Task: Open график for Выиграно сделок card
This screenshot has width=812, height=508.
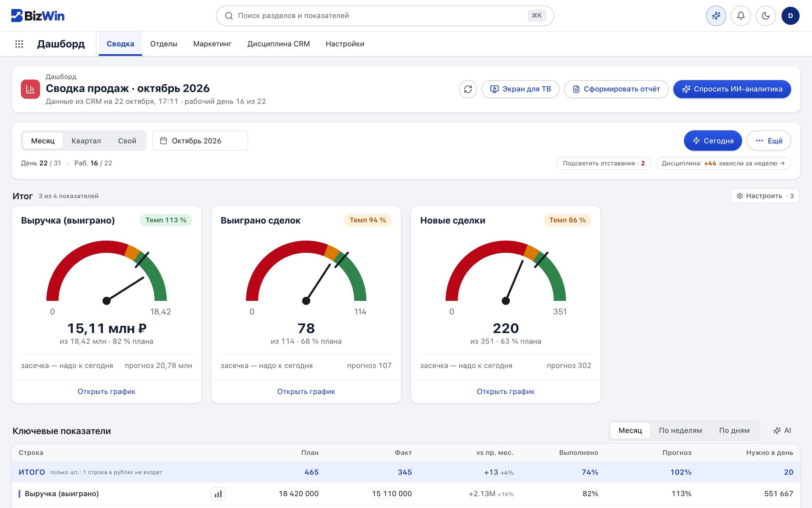Action: (306, 391)
